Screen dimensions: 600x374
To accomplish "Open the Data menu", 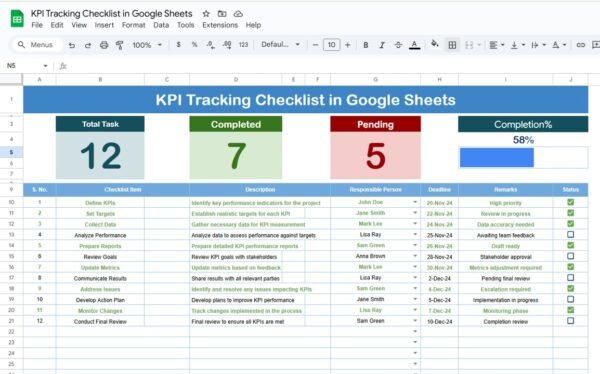I will (161, 25).
